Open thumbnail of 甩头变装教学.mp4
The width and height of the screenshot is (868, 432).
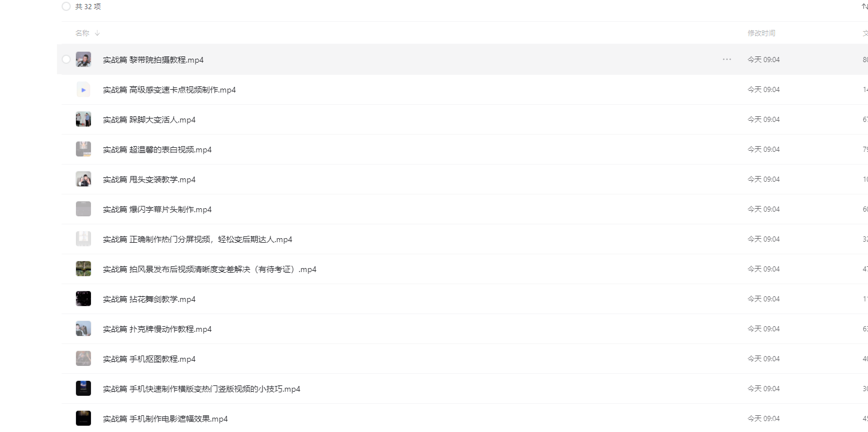(83, 179)
